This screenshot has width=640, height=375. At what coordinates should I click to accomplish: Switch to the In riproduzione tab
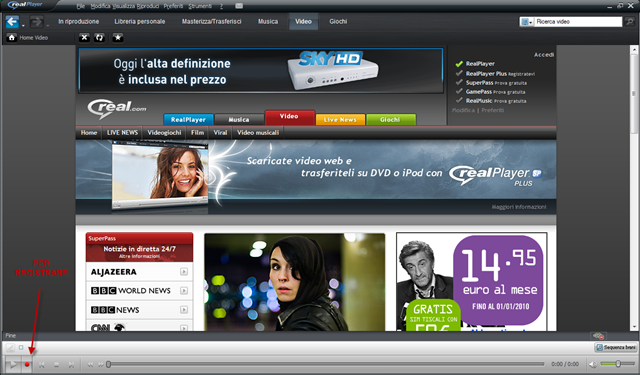(78, 22)
